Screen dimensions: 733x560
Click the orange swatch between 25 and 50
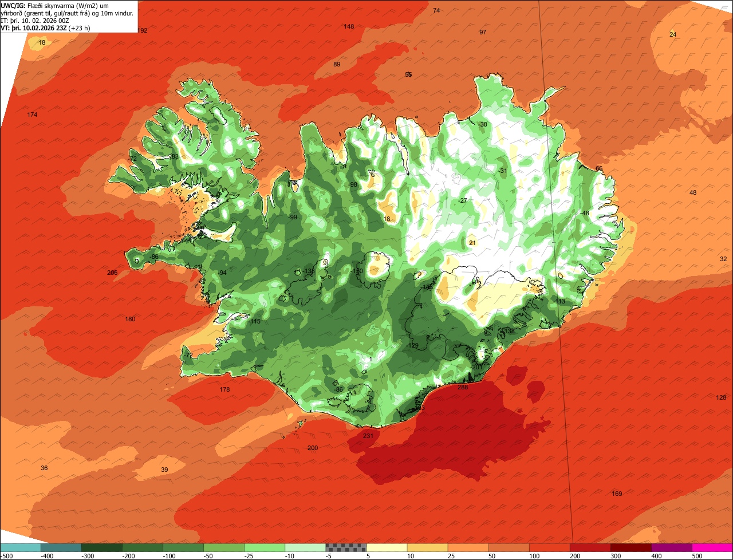click(468, 547)
